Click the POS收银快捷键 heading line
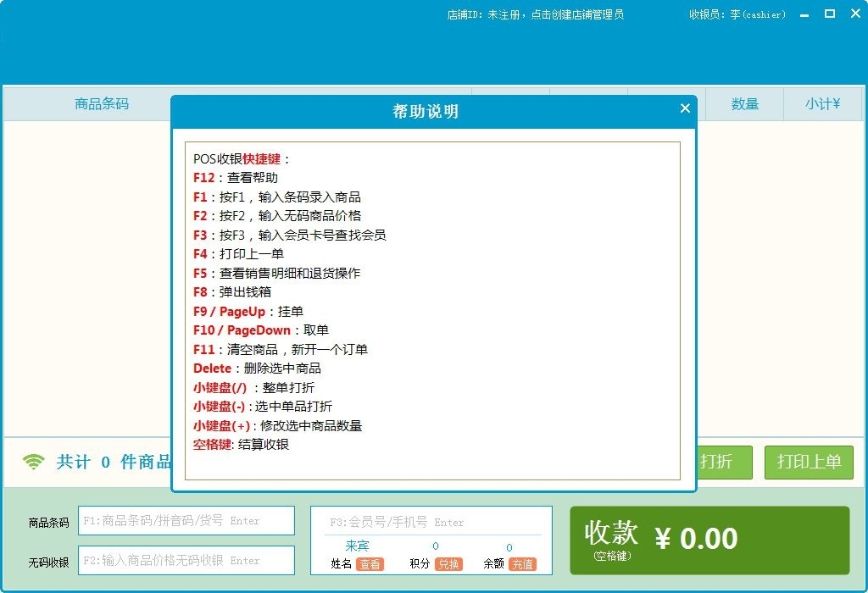 241,158
